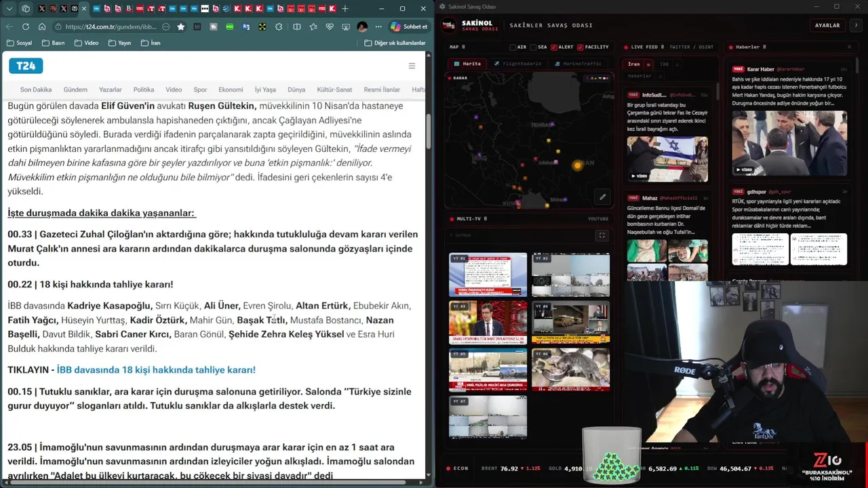The image size is (868, 488).
Task: Open link about 18 kişi tahliye kararı
Action: 156,370
